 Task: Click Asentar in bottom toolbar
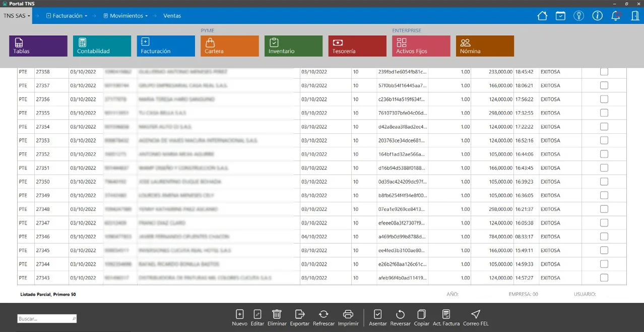[378, 317]
